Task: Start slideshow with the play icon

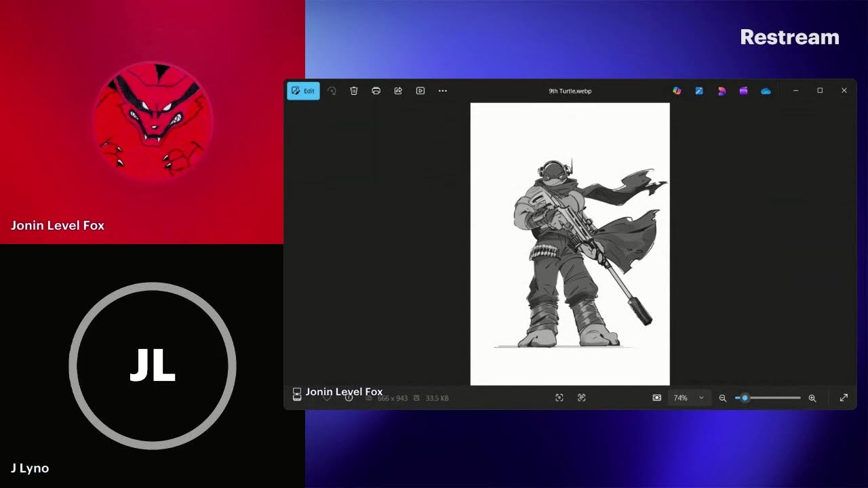Action: point(420,91)
